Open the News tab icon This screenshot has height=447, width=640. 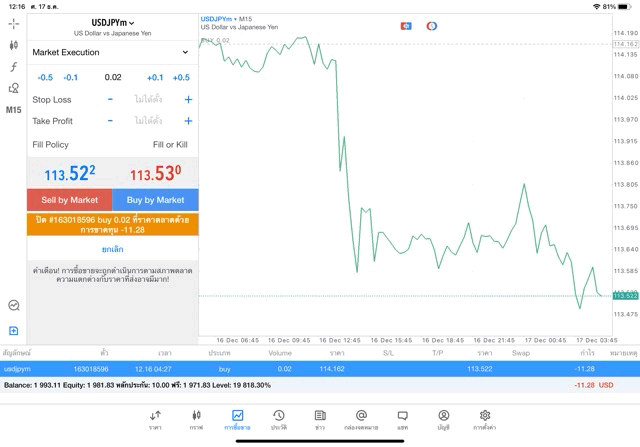click(320, 419)
